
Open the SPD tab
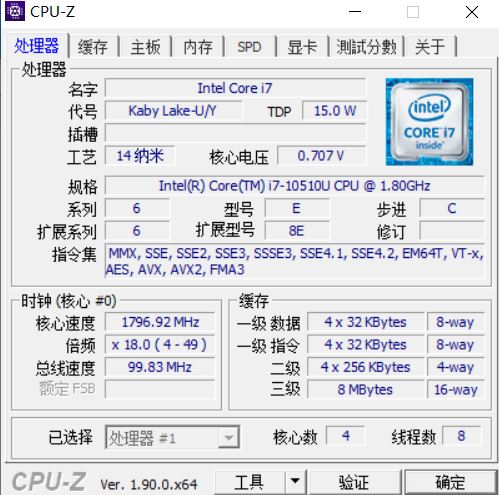click(249, 47)
